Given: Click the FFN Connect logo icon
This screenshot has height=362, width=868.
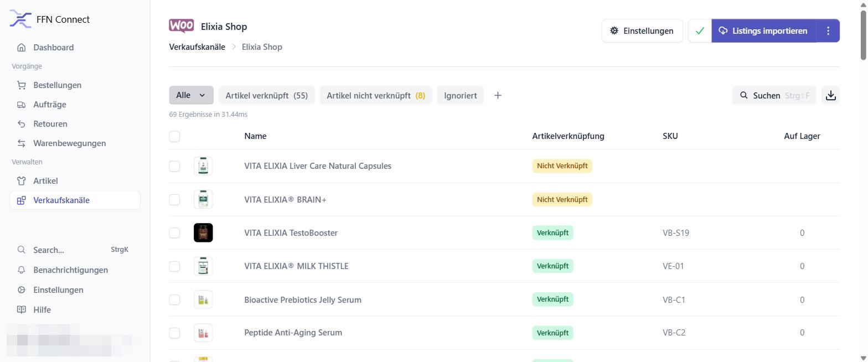Looking at the screenshot, I should coord(20,19).
